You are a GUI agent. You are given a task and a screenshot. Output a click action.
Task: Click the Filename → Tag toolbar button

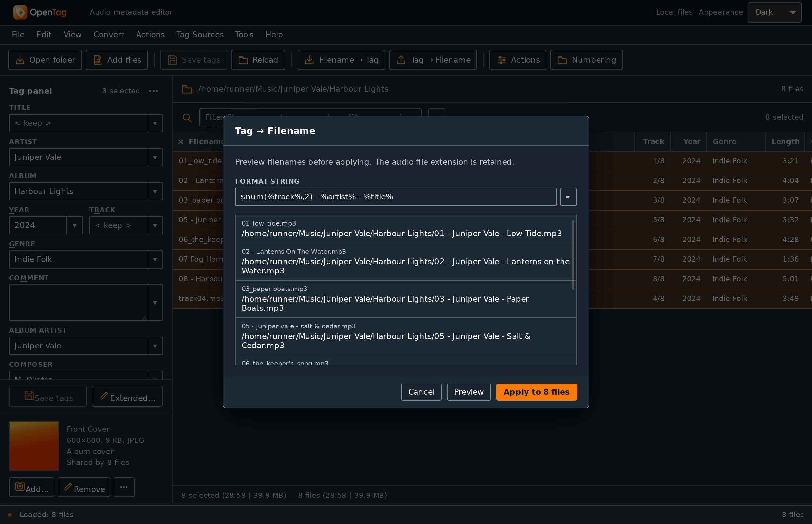341,60
